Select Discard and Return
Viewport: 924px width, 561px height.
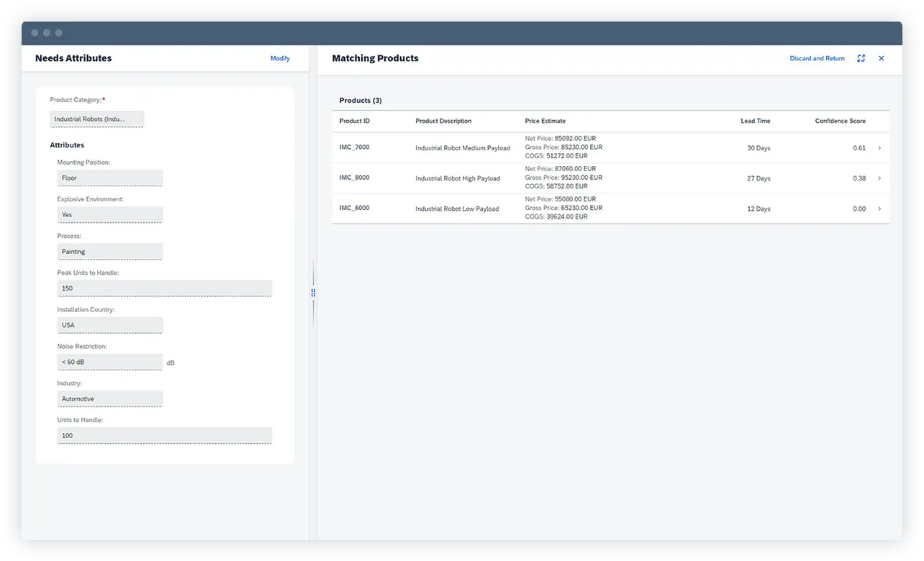pyautogui.click(x=817, y=58)
